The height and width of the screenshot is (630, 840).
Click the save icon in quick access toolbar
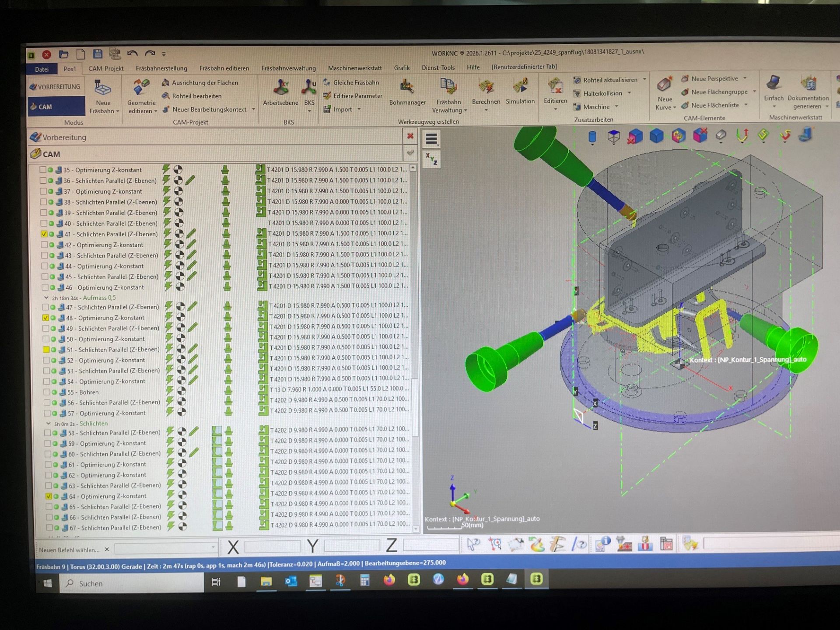point(98,54)
